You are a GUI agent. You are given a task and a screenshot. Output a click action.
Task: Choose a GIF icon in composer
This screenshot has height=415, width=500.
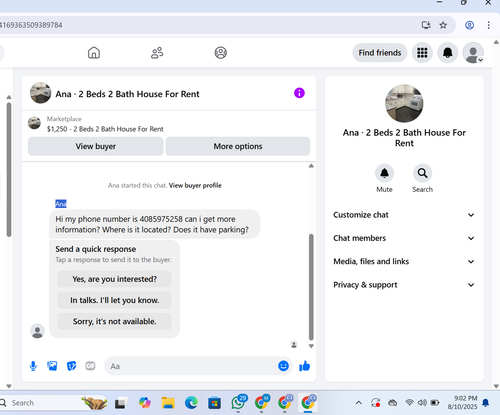click(90, 366)
